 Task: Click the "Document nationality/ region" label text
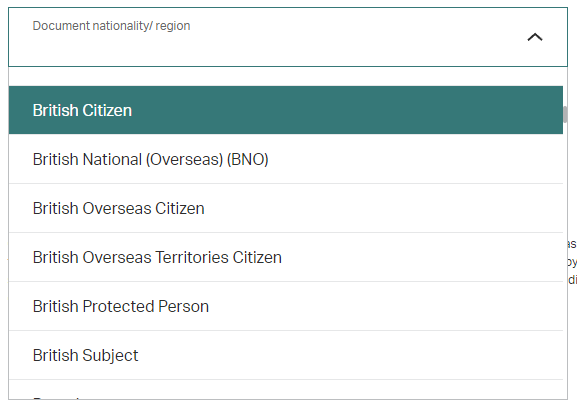point(111,26)
